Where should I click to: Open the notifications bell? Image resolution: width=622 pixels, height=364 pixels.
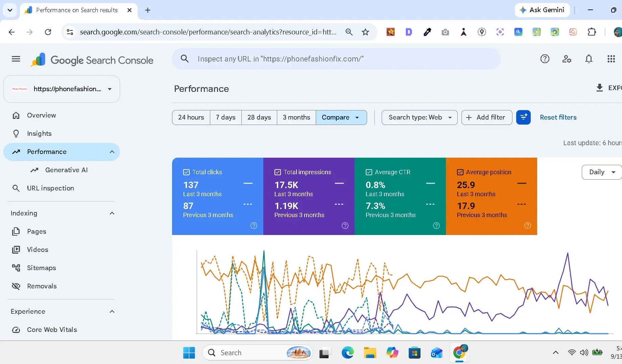589,59
